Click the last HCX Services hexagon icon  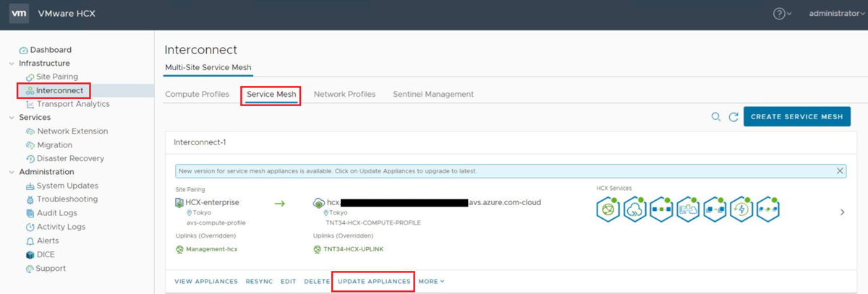click(768, 209)
